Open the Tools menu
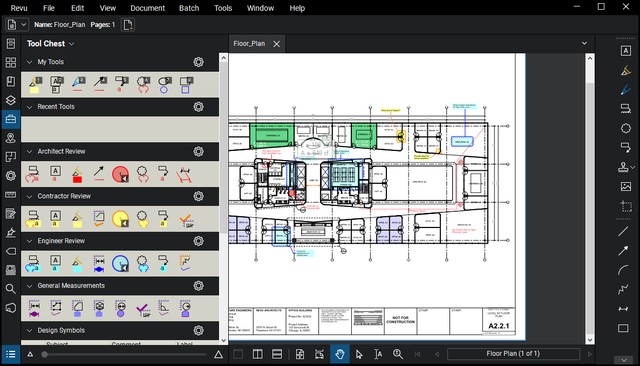This screenshot has height=366, width=640. pos(223,8)
